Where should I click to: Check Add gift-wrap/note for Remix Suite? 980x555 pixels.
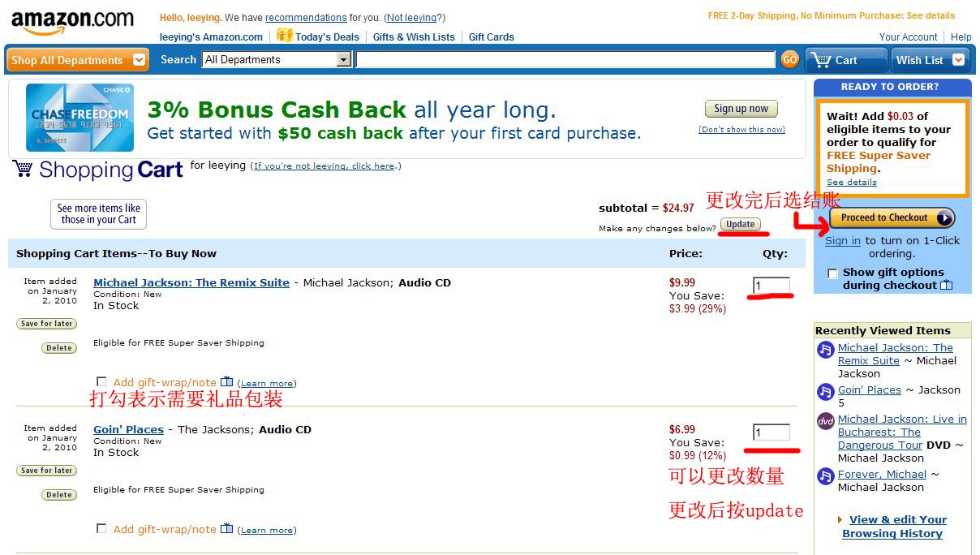pos(101,381)
